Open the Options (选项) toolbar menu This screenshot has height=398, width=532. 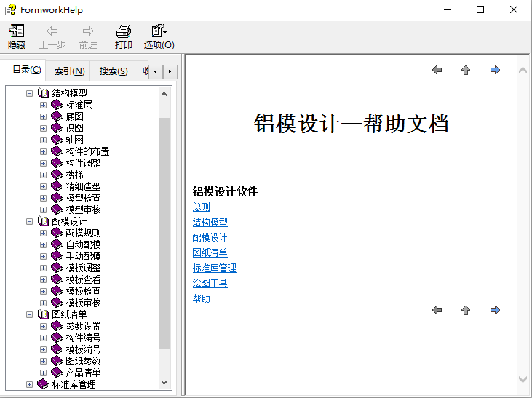[159, 31]
